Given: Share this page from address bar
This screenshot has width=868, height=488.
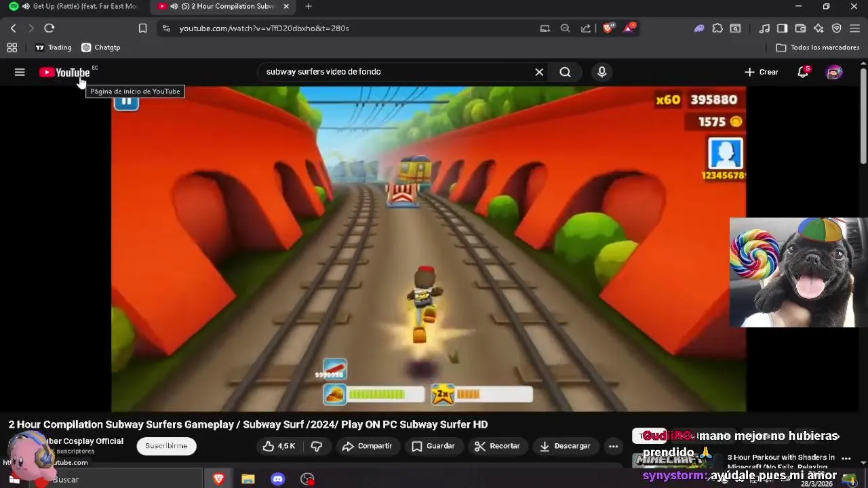Looking at the screenshot, I should [x=585, y=28].
